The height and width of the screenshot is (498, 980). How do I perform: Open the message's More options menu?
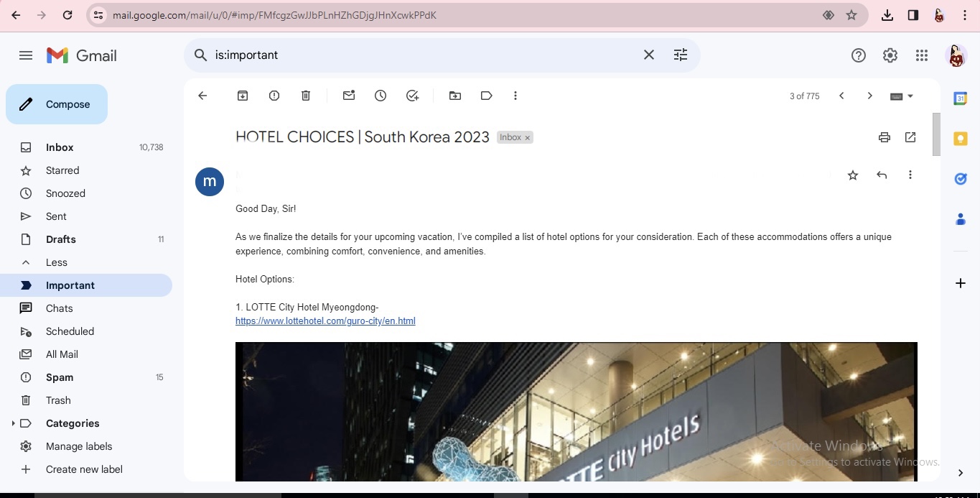coord(910,175)
